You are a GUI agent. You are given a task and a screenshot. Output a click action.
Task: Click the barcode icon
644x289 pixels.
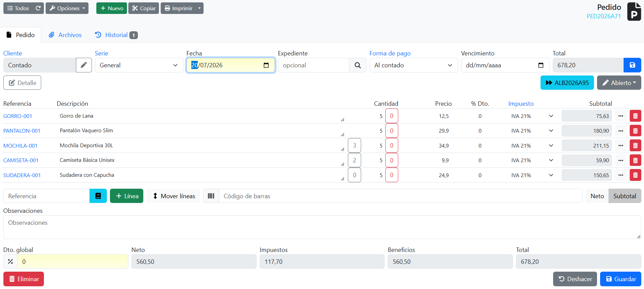(211, 196)
